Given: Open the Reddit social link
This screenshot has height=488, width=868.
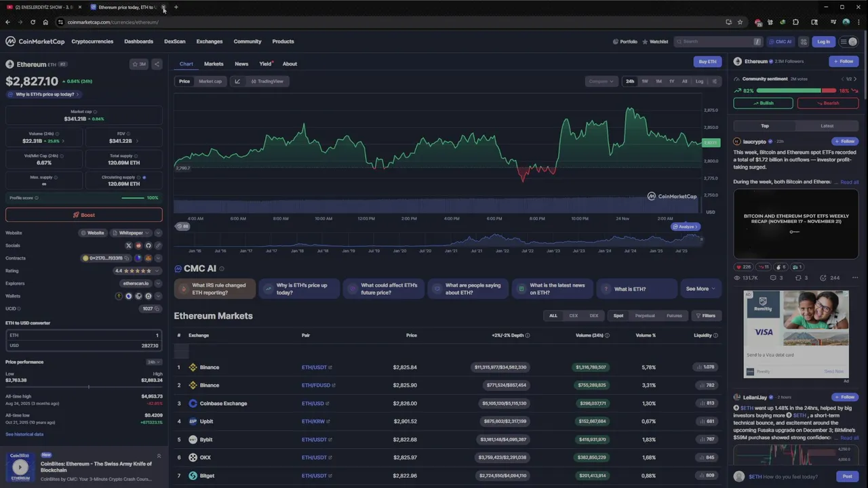Looking at the screenshot, I should tap(138, 245).
